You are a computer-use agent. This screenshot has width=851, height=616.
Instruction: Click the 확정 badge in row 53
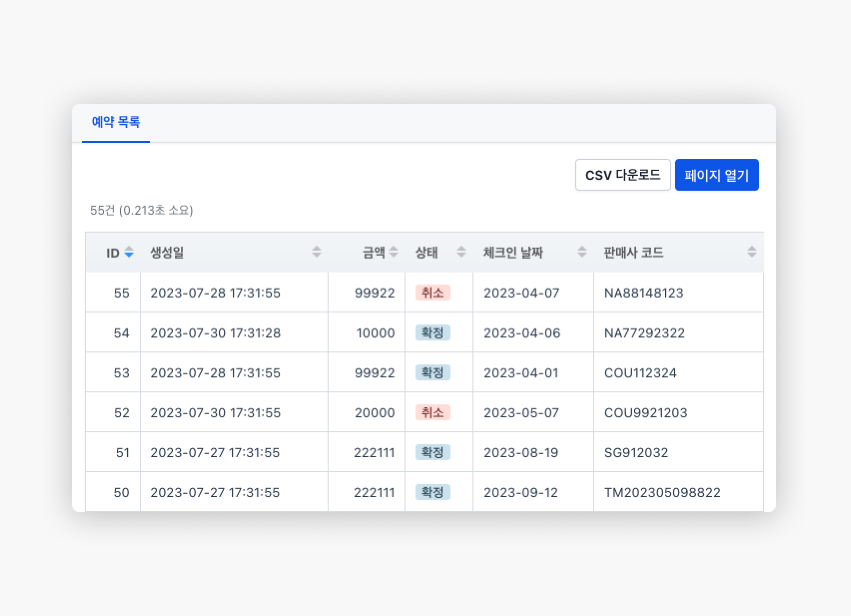point(432,372)
